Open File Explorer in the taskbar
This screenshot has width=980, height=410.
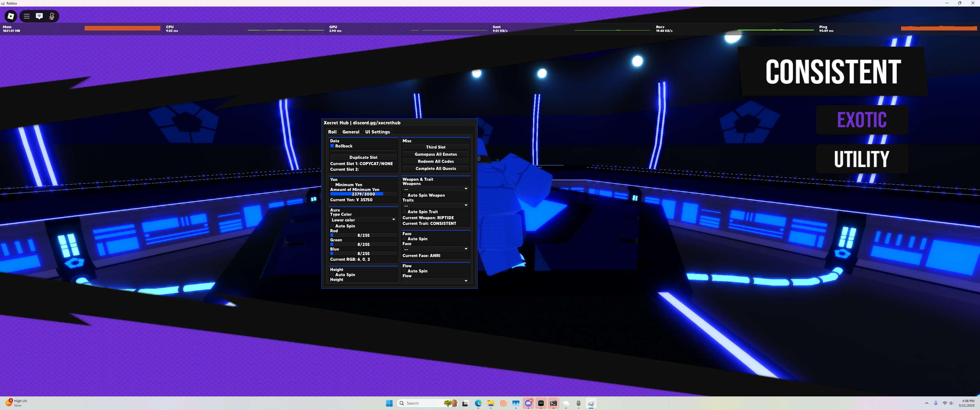[490, 403]
